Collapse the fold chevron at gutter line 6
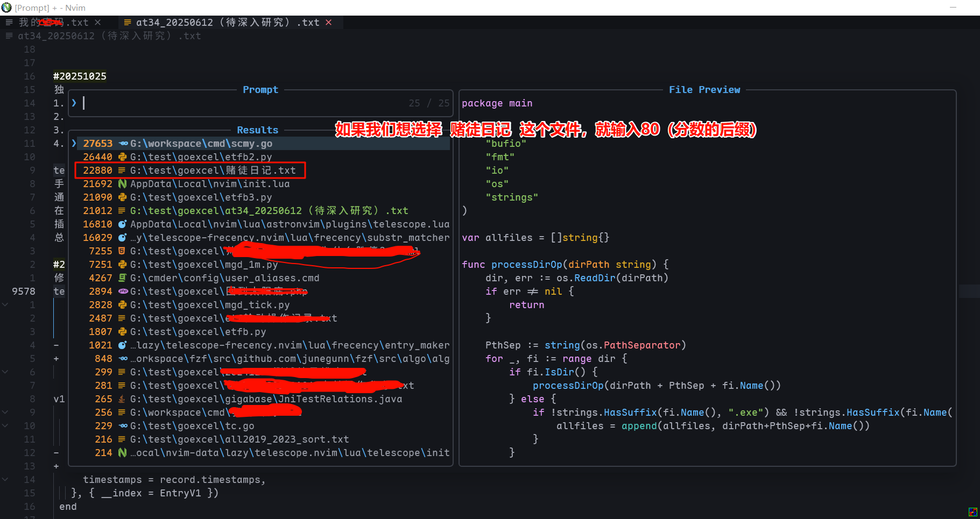Viewport: 980px width, 519px height. click(5, 372)
